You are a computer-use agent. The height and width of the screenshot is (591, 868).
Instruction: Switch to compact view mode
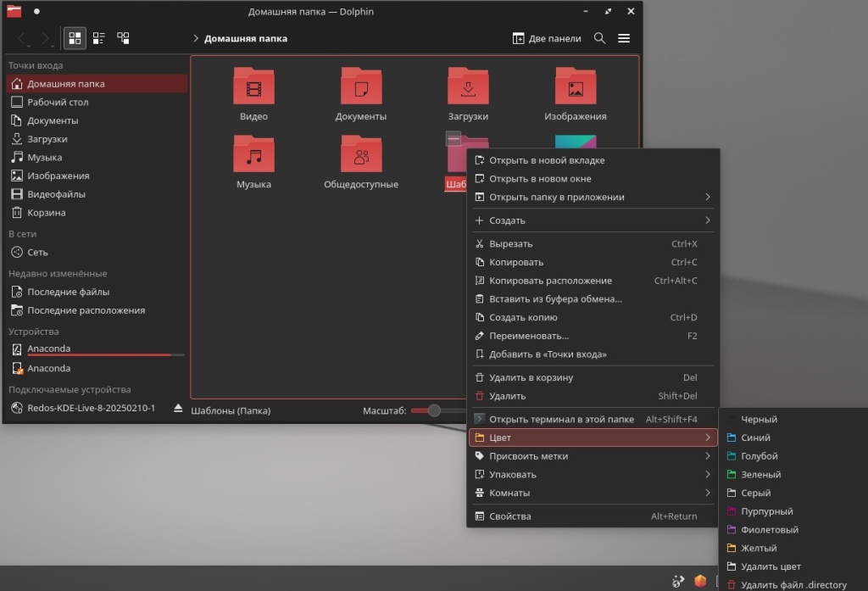click(99, 38)
